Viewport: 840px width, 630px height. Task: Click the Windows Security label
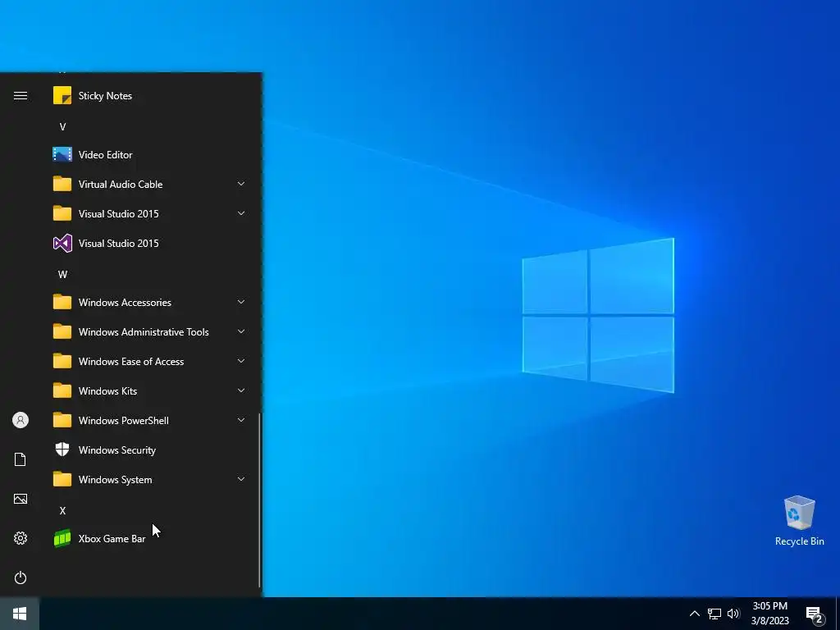pyautogui.click(x=116, y=450)
